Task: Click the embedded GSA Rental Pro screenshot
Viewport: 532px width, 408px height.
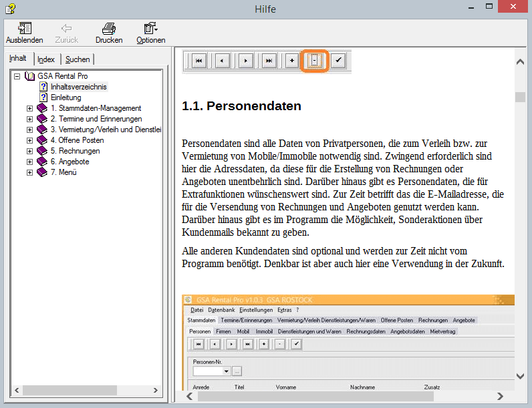Action: tap(348, 343)
